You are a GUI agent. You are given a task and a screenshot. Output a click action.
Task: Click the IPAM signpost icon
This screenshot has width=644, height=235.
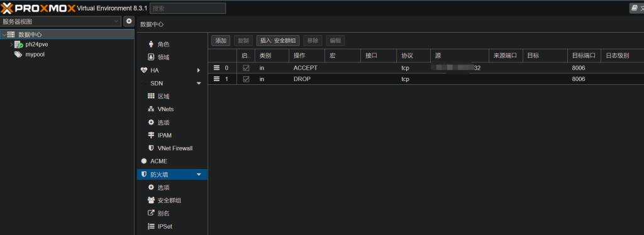click(151, 135)
